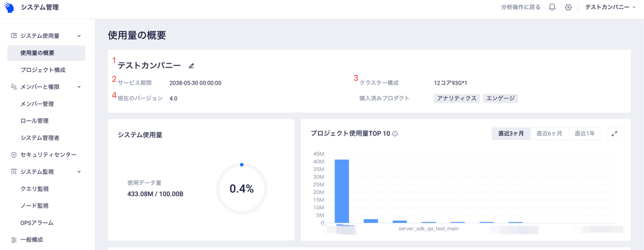Click the 0.4% usage progress ring

pyautogui.click(x=242, y=189)
